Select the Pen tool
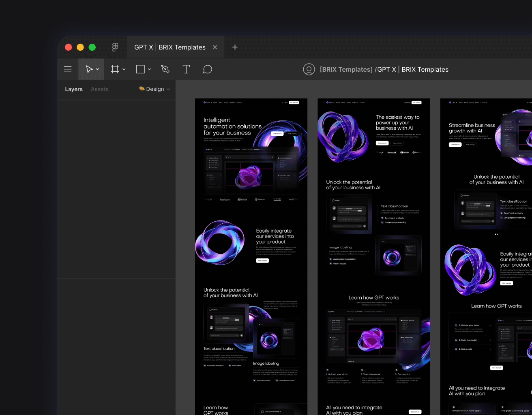532x415 pixels. pyautogui.click(x=165, y=69)
